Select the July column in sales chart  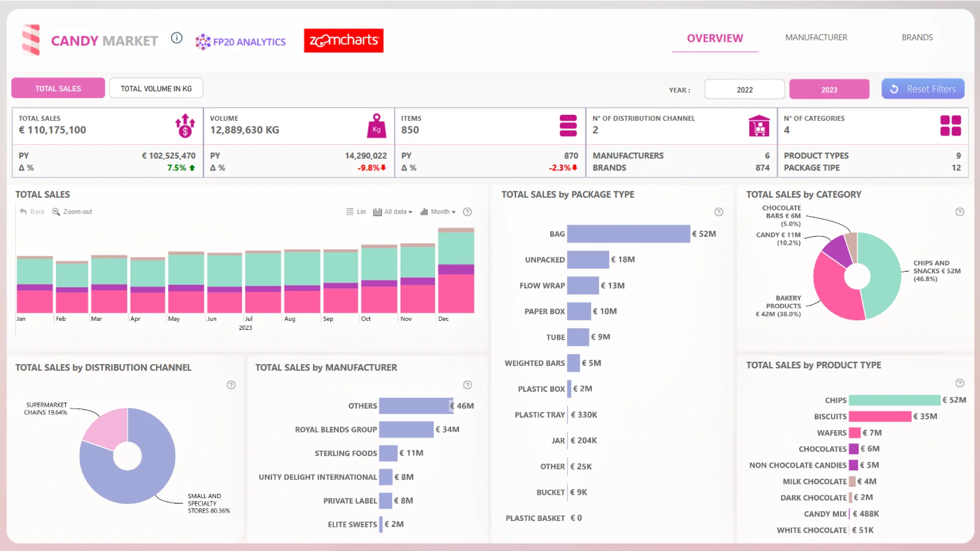263,282
